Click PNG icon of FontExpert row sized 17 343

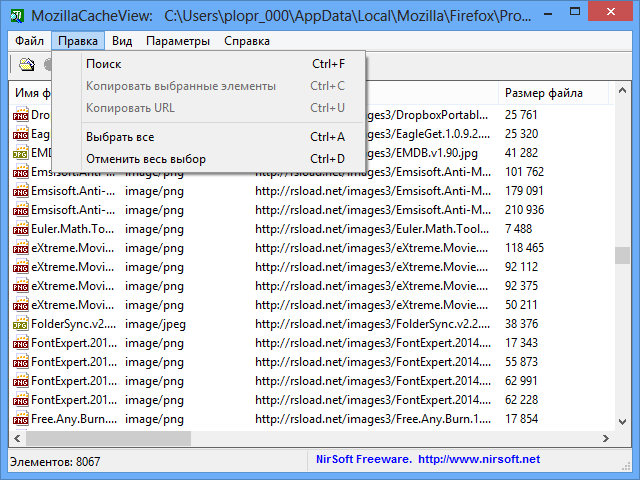[20, 343]
